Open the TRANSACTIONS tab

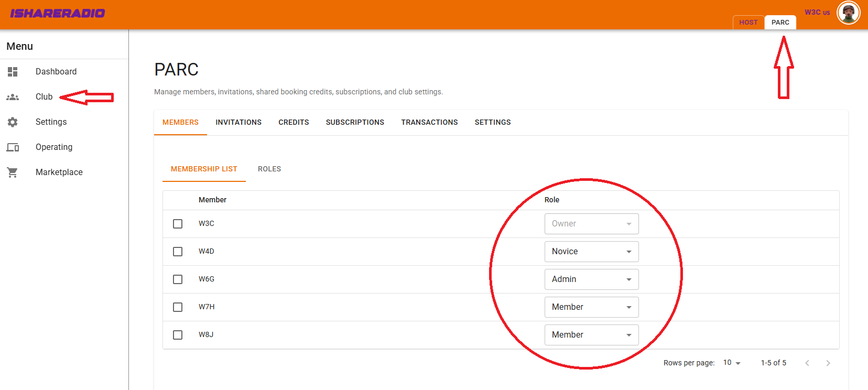pyautogui.click(x=430, y=123)
